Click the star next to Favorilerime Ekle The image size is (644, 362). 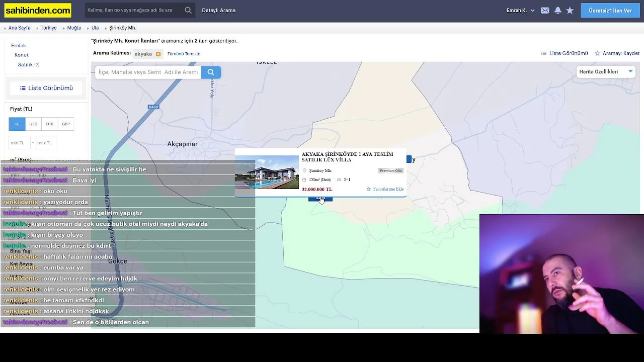369,189
